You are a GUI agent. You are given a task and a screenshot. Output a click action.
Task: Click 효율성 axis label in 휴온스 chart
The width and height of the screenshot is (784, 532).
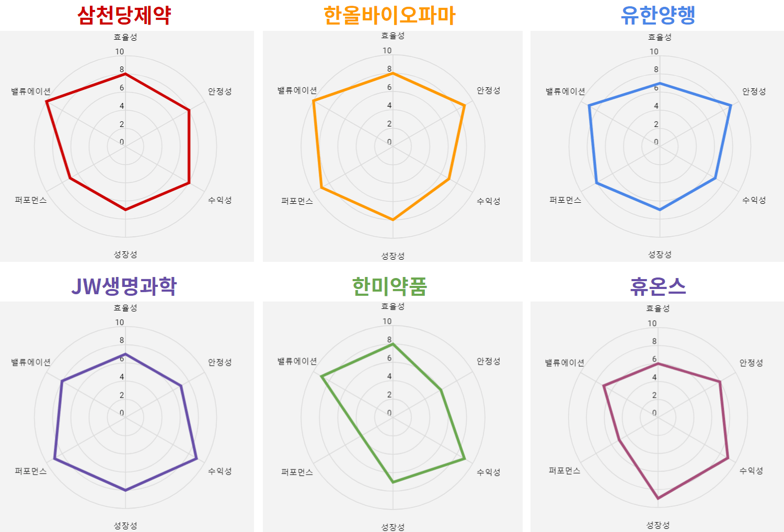[658, 308]
